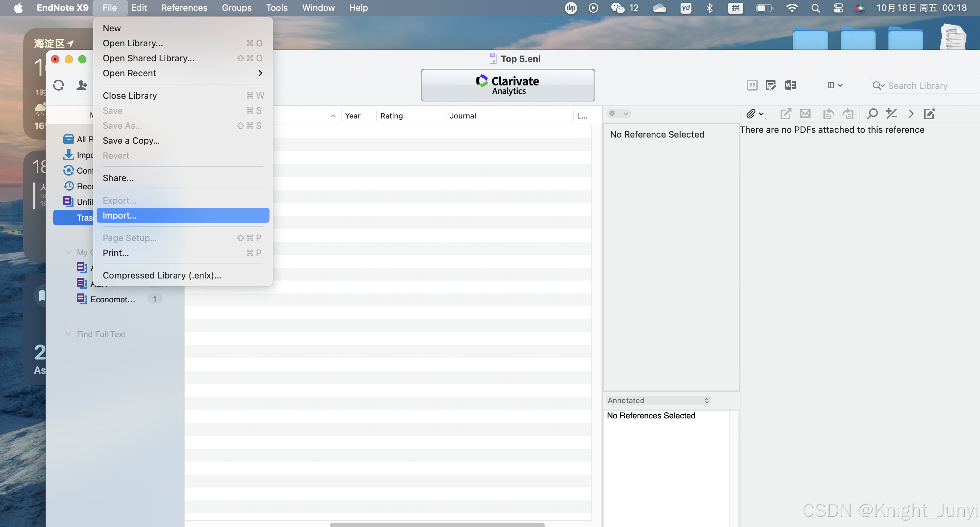The height and width of the screenshot is (527, 980).
Task: Collapse the Find Full Text section
Action: pos(68,334)
